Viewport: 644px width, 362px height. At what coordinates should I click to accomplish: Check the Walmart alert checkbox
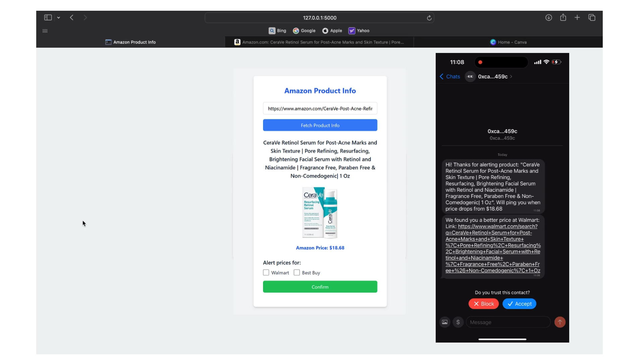(x=266, y=273)
